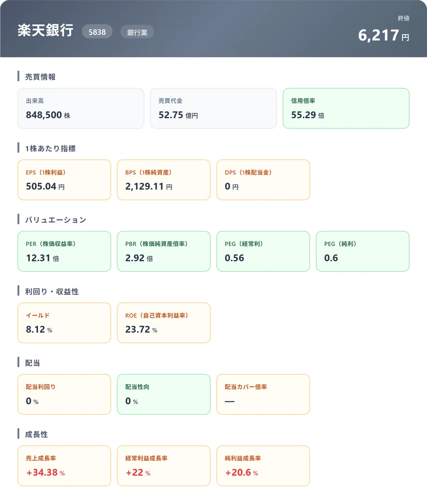Click the value +34.38 %
This screenshot has width=427, height=504.
tap(45, 472)
